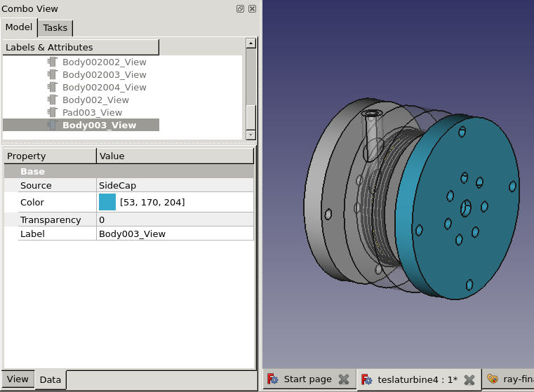Close the Start page tab

point(343,379)
